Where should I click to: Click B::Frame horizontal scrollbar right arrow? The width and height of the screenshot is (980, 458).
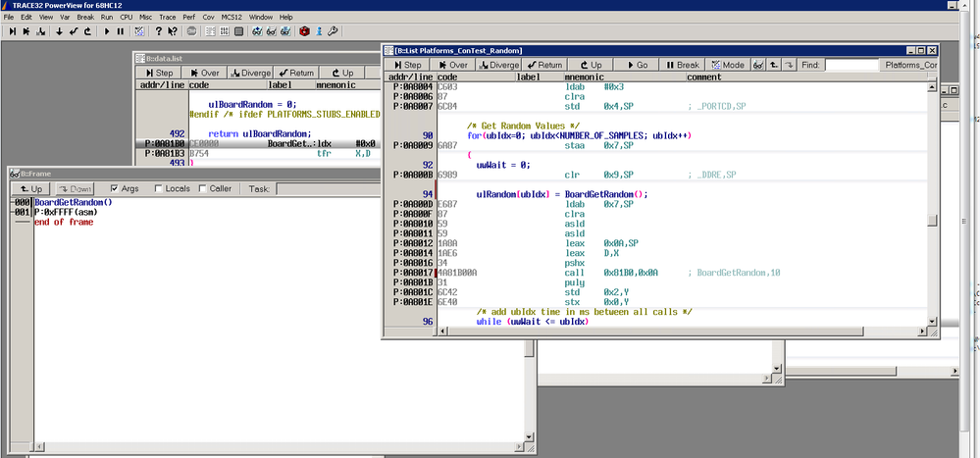[x=520, y=447]
